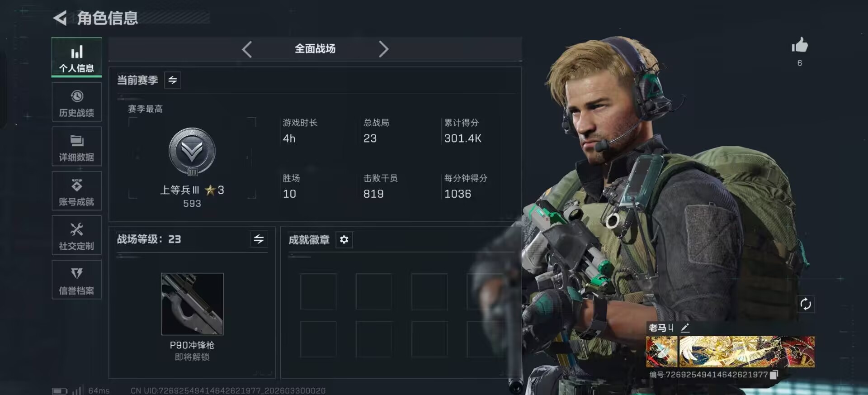Open the 信誉档案 section
The height and width of the screenshot is (395, 868).
[76, 280]
